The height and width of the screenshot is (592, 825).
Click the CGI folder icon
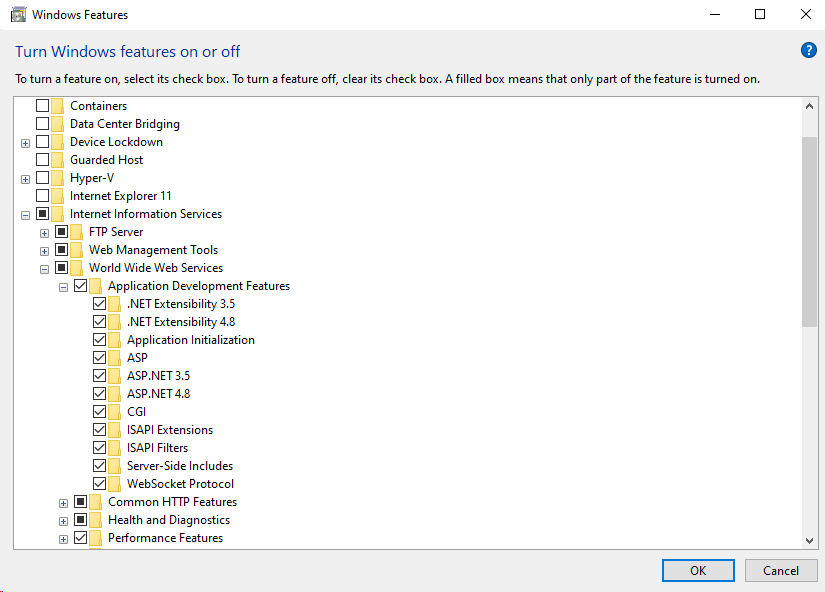coord(114,412)
